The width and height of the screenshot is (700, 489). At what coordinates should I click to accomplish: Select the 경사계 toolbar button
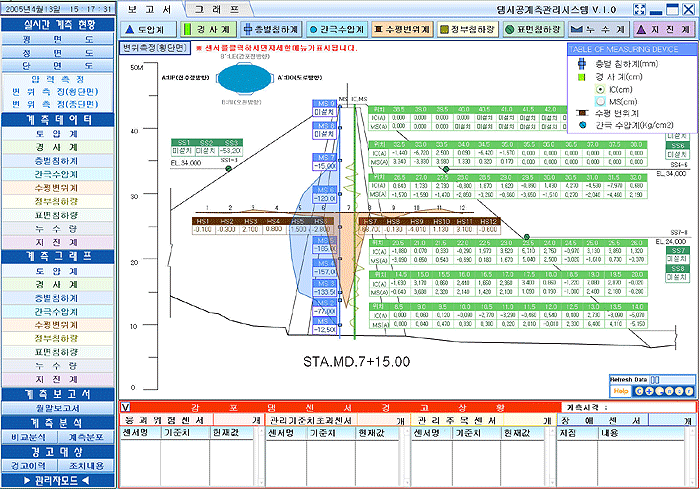[213, 30]
